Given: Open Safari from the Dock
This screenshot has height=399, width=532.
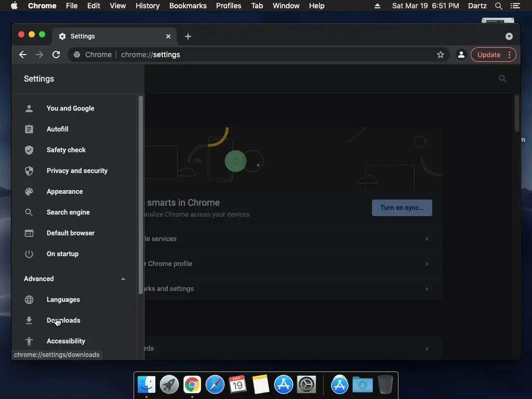Looking at the screenshot, I should tap(215, 384).
